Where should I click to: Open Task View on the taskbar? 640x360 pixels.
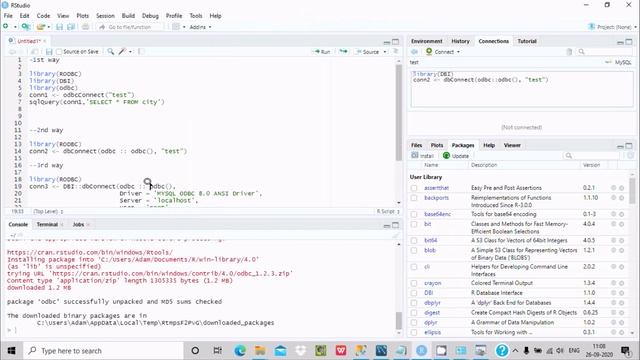[218, 350]
